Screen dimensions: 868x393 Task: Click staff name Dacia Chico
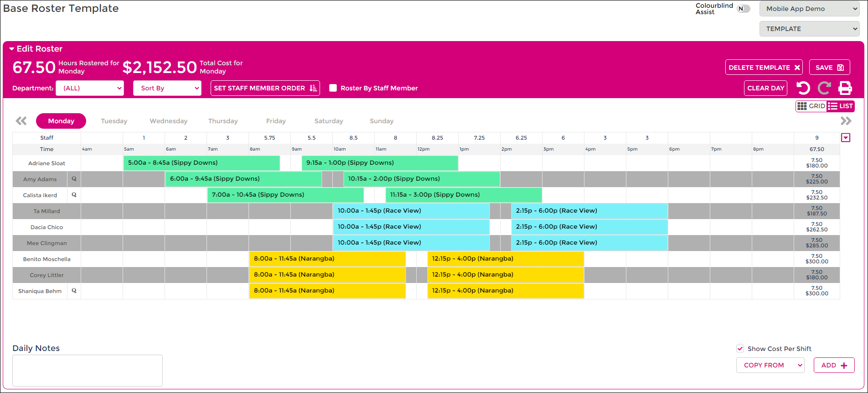(x=46, y=227)
